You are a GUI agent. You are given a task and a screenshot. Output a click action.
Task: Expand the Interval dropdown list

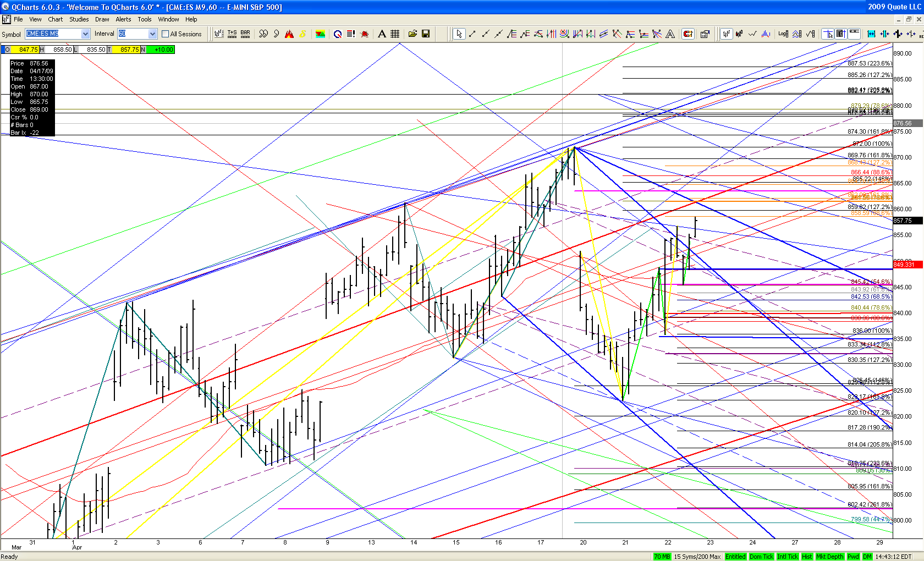(x=152, y=34)
